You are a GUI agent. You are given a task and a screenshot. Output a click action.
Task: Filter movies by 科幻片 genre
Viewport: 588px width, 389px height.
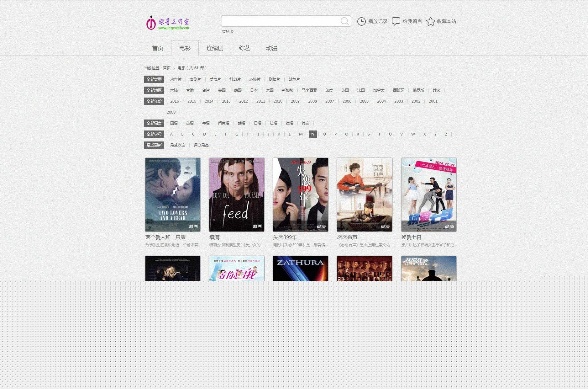[x=235, y=79]
